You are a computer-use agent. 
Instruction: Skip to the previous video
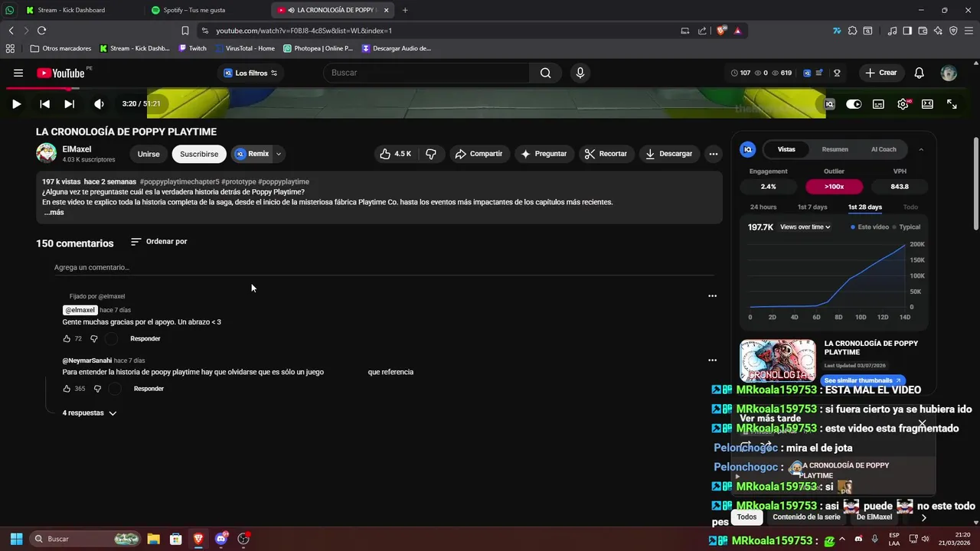pos(45,104)
